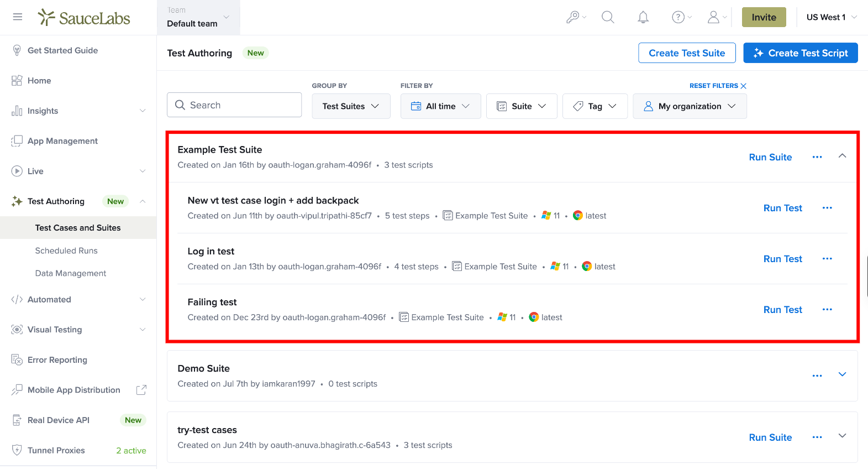Screen dimensions: 868x469
Task: Expand the try-test cases suite
Action: tap(843, 436)
